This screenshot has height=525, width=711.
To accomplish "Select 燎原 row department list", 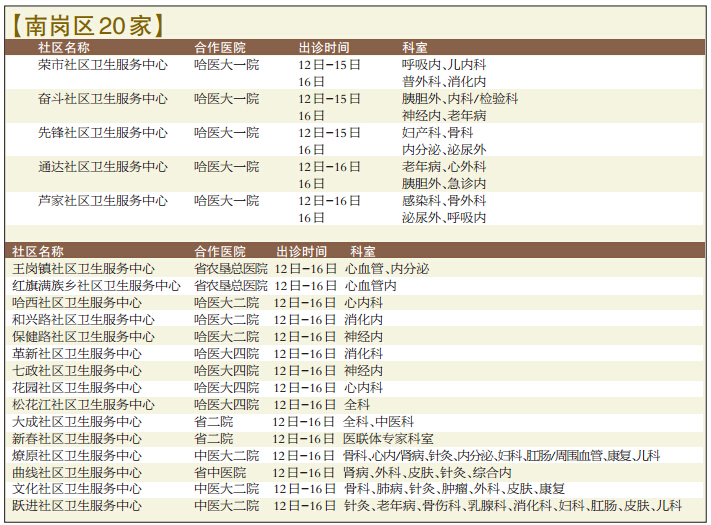I will click(x=501, y=456).
